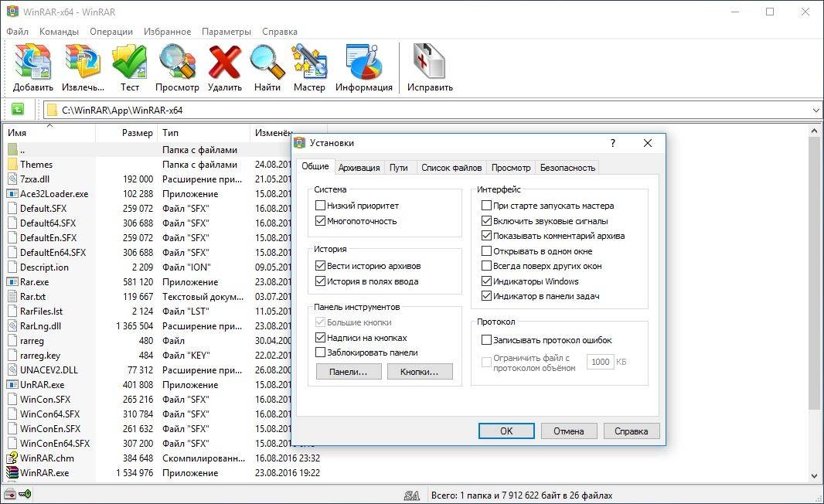Confirm settings with OK button
824x504 pixels.
[x=506, y=431]
